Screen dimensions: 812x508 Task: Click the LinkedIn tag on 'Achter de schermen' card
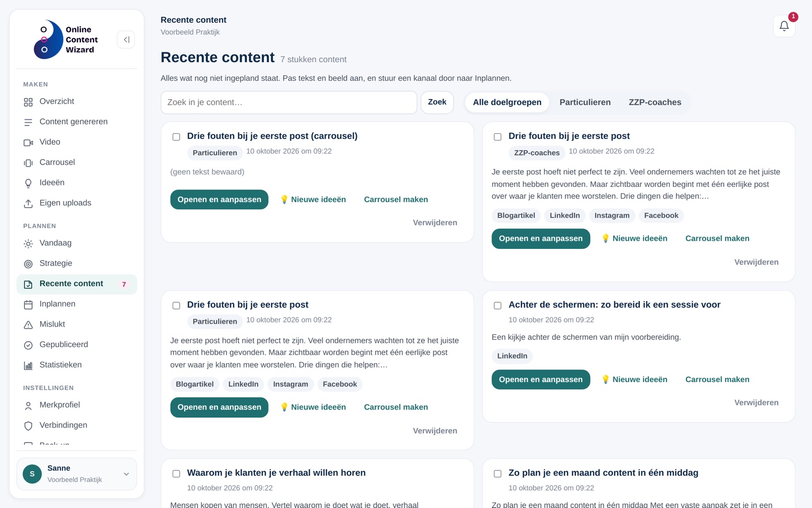512,356
